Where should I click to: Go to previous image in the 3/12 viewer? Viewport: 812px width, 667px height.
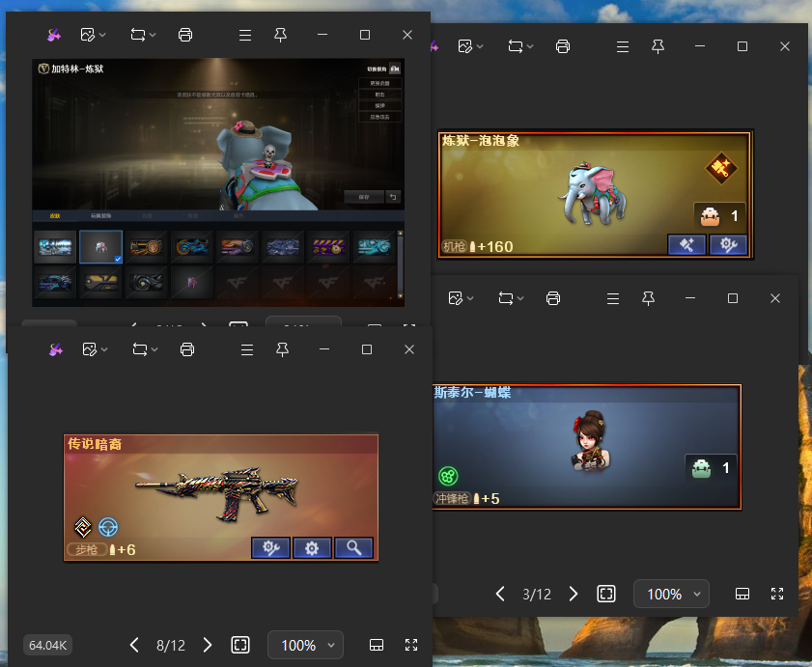(x=500, y=594)
